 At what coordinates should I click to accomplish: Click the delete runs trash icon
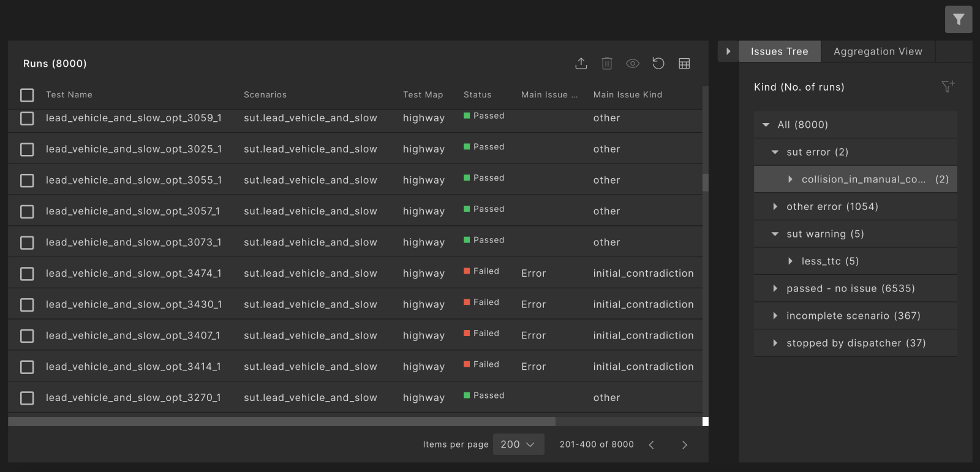coord(607,64)
